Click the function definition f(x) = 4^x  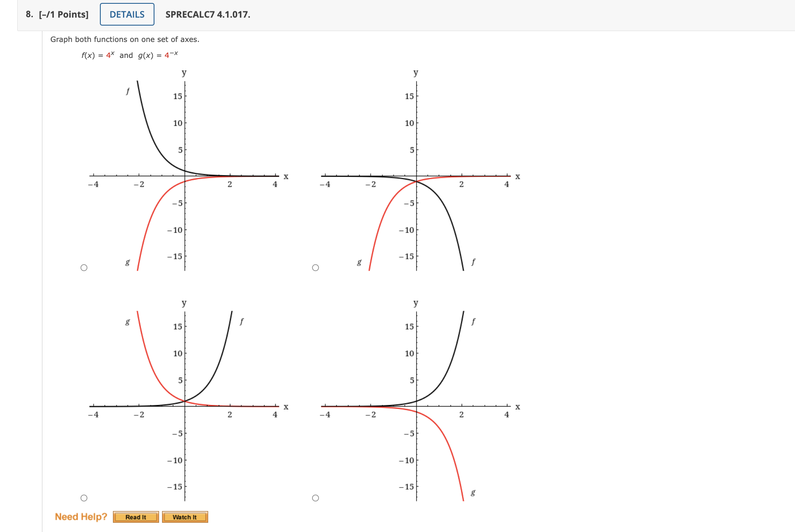point(97,55)
